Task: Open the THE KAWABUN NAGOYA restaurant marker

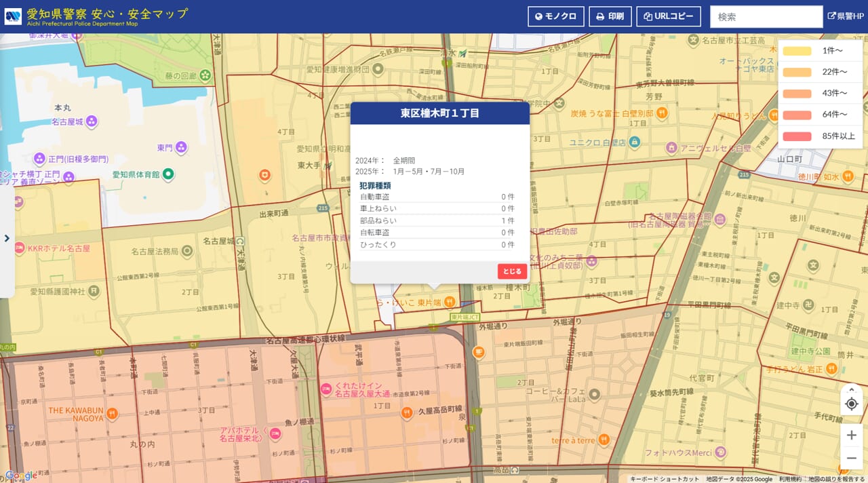Action: [x=113, y=414]
